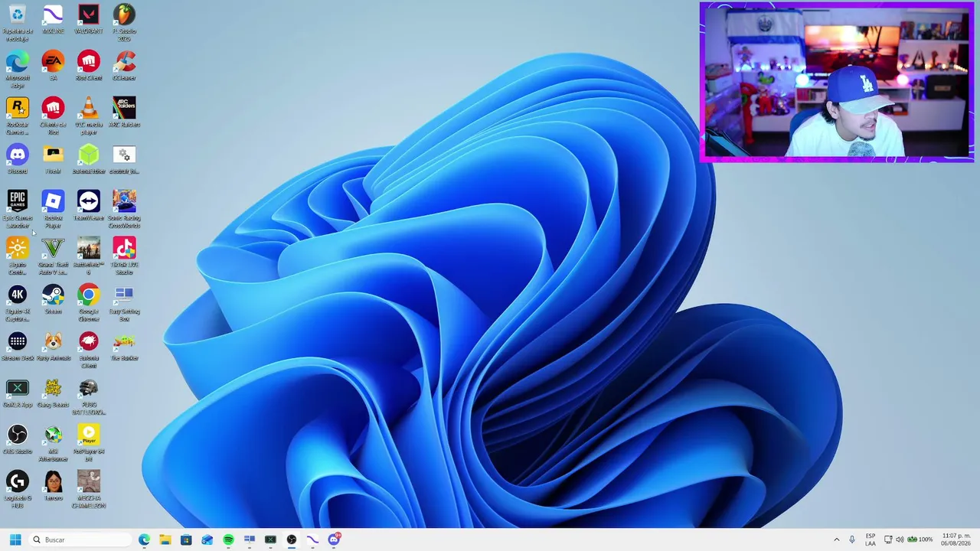Open File Explorer from the taskbar
The height and width of the screenshot is (551, 980).
(165, 540)
